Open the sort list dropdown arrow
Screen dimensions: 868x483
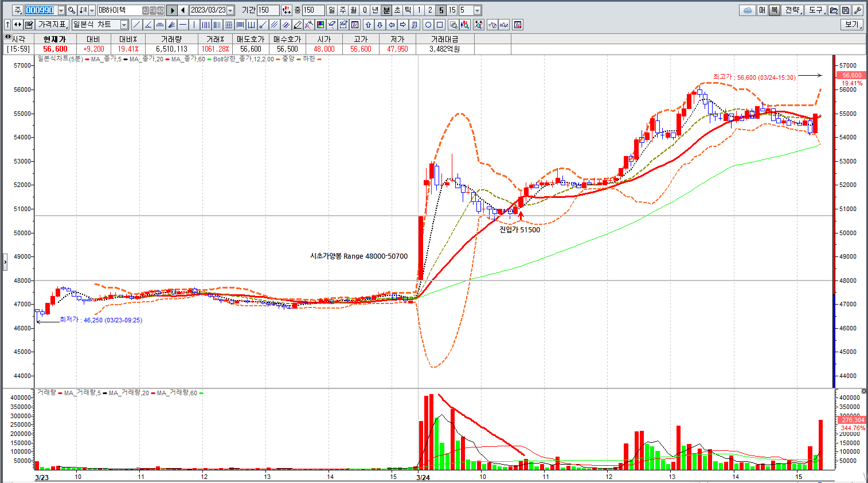[x=92, y=10]
